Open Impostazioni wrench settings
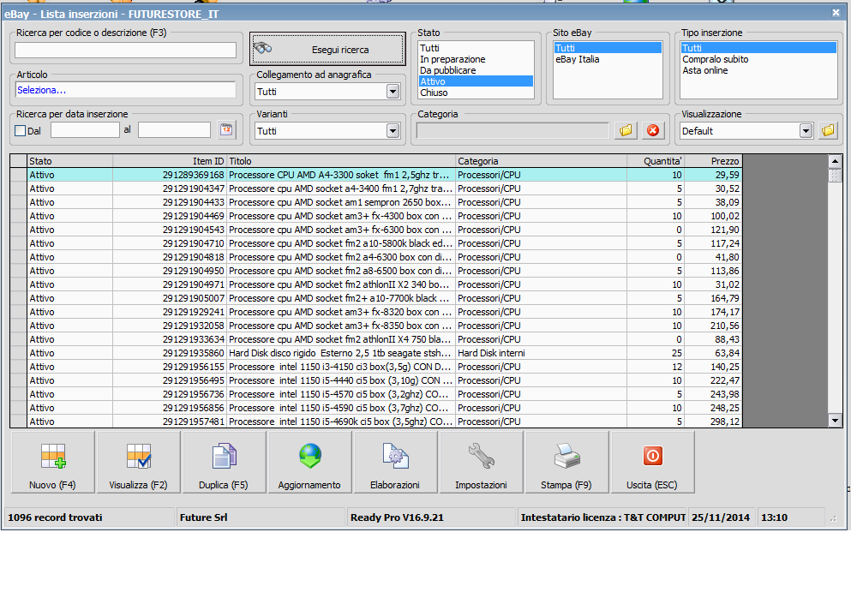 [x=482, y=463]
